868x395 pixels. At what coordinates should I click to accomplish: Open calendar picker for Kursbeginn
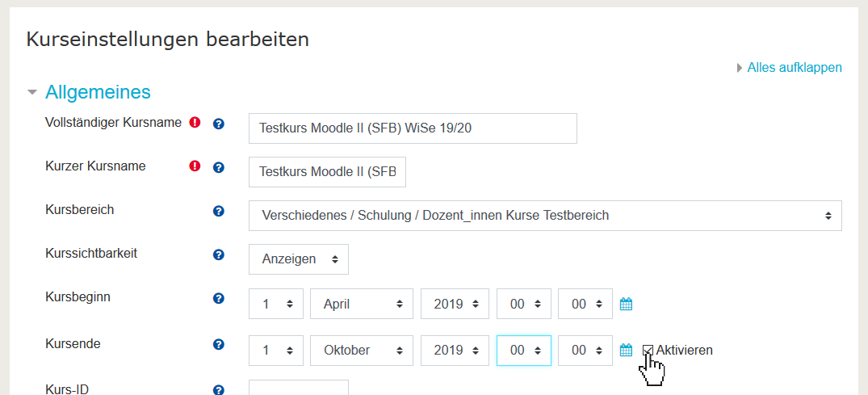626,305
